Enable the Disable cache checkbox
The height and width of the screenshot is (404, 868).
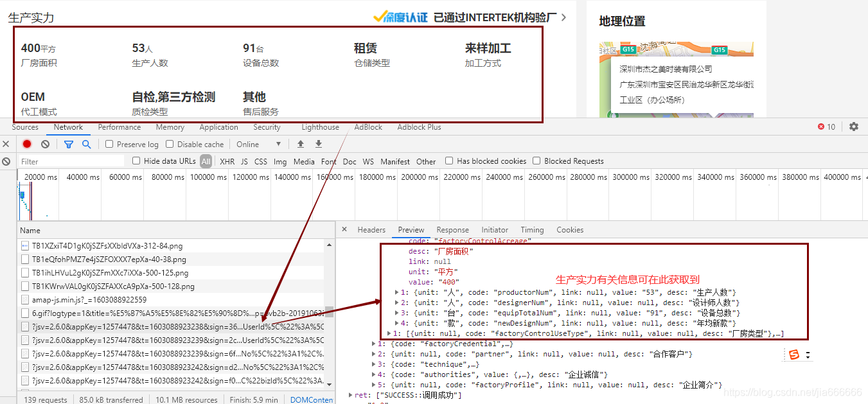(170, 145)
